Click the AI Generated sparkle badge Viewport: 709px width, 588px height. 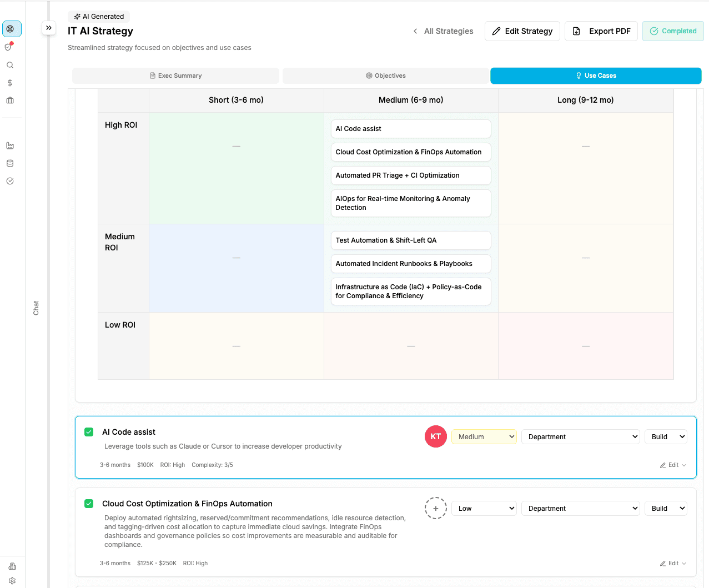[99, 17]
